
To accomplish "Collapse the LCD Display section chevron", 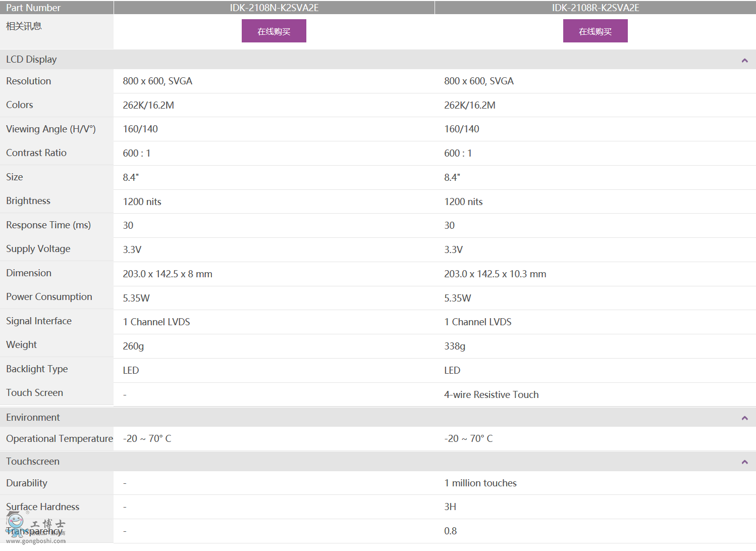I will 744,61.
